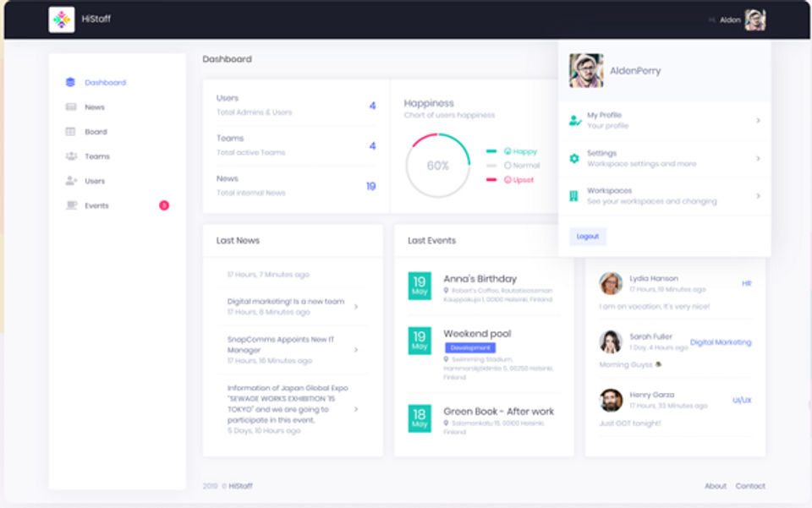Open the Dashboard sidebar icon
Screen dimensions: 812x508
(x=70, y=82)
